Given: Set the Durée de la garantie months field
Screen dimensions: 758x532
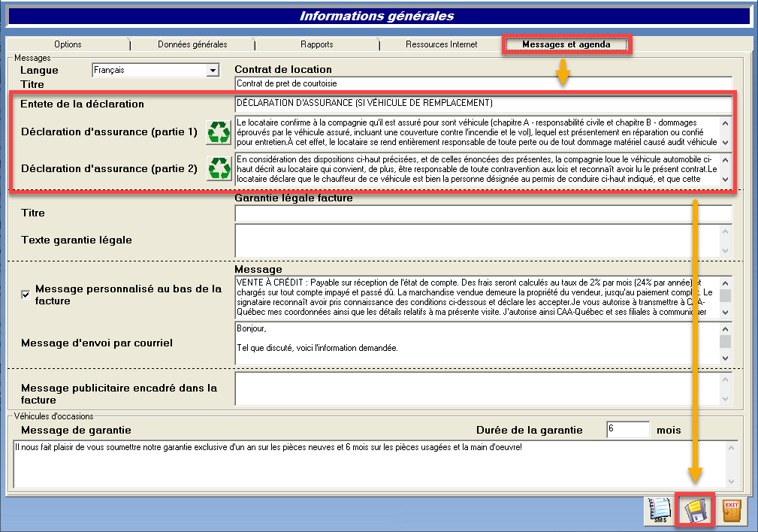Looking at the screenshot, I should point(628,430).
